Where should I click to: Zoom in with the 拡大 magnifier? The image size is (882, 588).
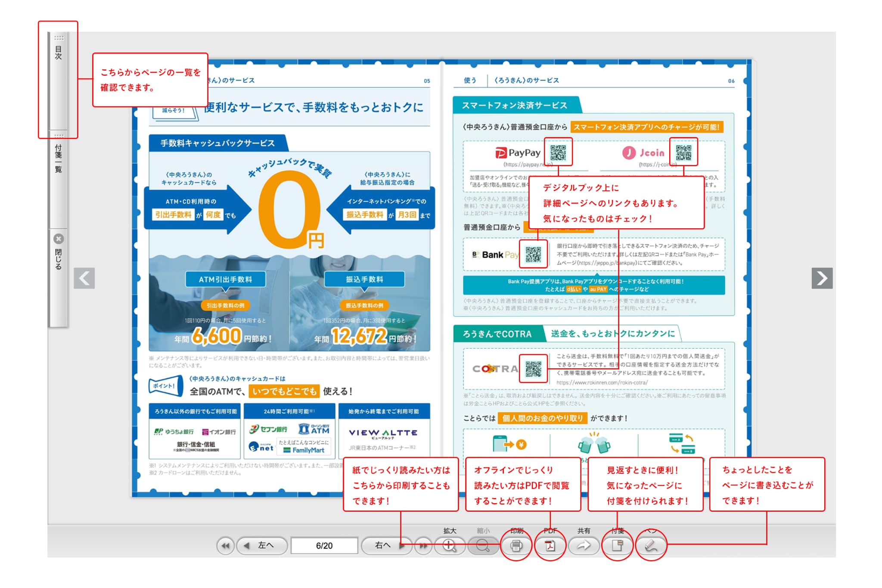pos(449,546)
